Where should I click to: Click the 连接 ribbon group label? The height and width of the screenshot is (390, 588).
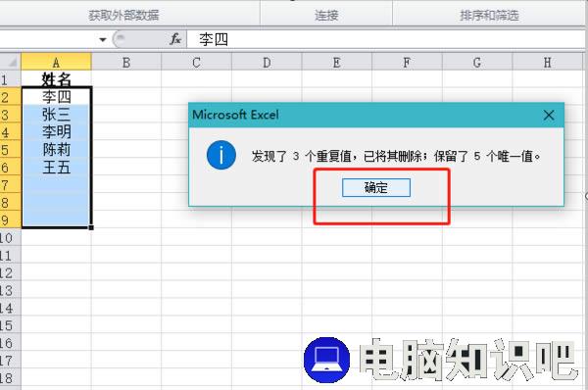pos(326,16)
